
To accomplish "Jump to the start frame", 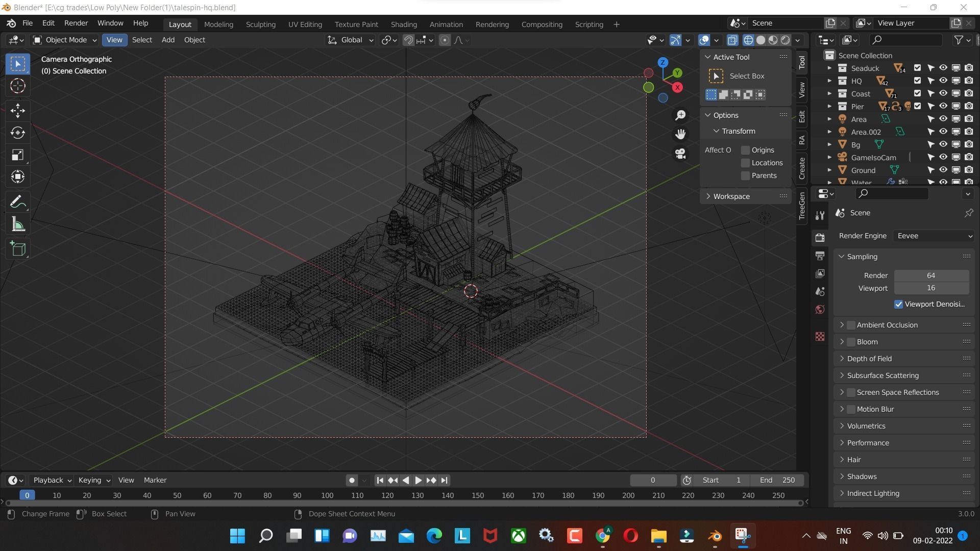I will tap(380, 480).
